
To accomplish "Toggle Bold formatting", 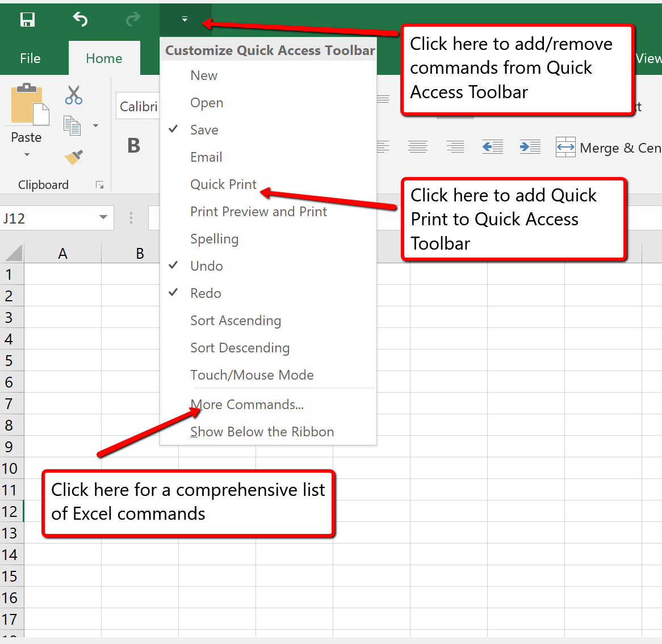I will (134, 145).
